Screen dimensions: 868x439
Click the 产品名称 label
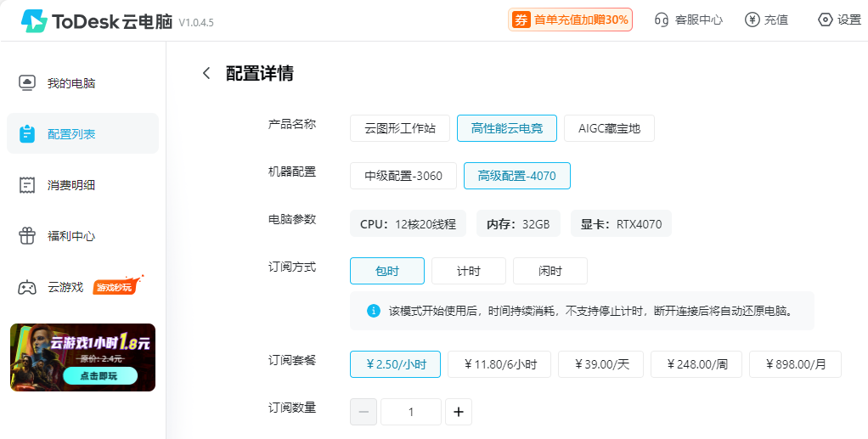tap(291, 124)
